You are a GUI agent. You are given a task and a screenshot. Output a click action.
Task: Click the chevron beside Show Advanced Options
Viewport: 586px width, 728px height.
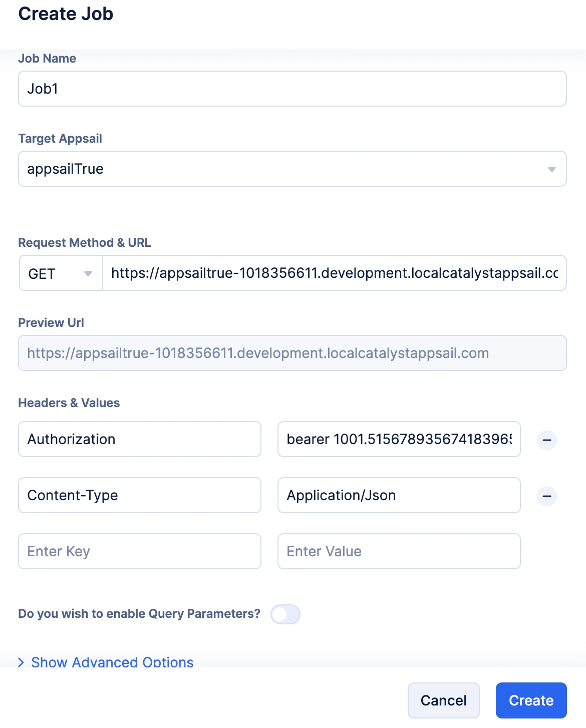pos(21,662)
